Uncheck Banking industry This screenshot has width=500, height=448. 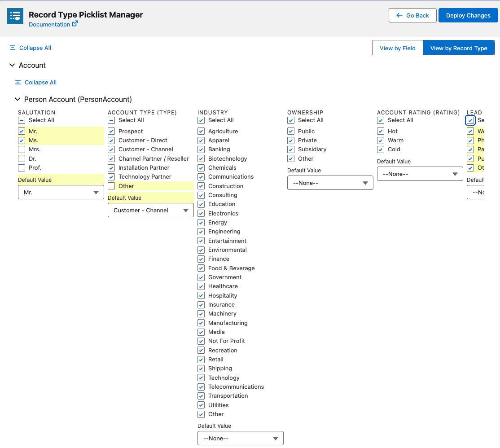point(201,149)
